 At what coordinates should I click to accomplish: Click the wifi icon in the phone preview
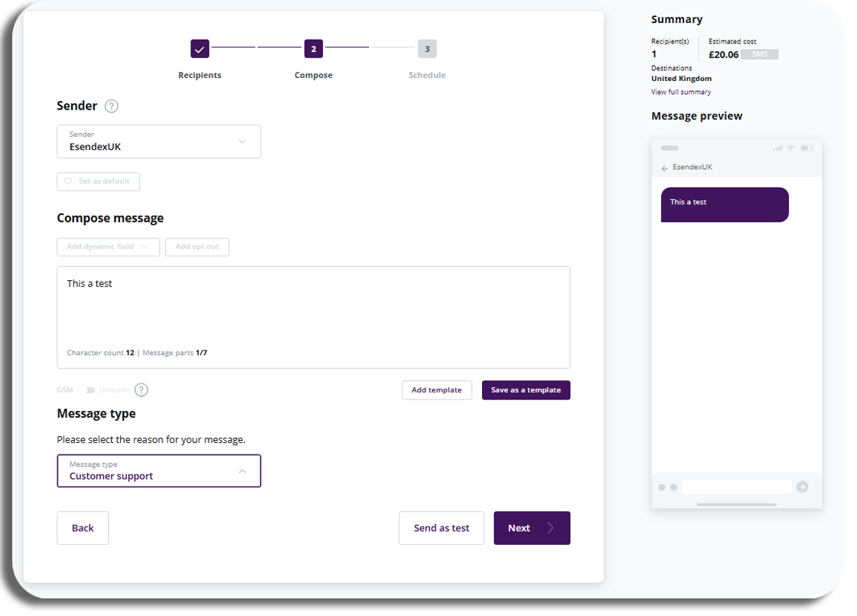(790, 148)
